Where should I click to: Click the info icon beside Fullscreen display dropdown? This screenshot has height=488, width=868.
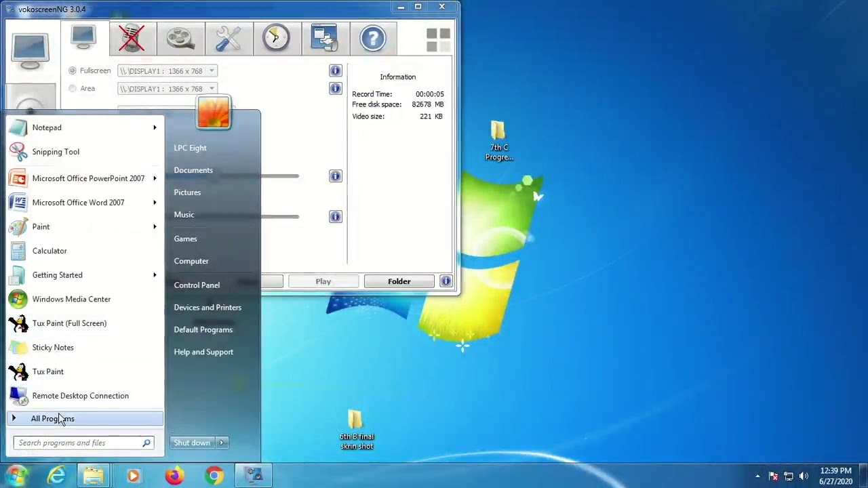(x=336, y=70)
